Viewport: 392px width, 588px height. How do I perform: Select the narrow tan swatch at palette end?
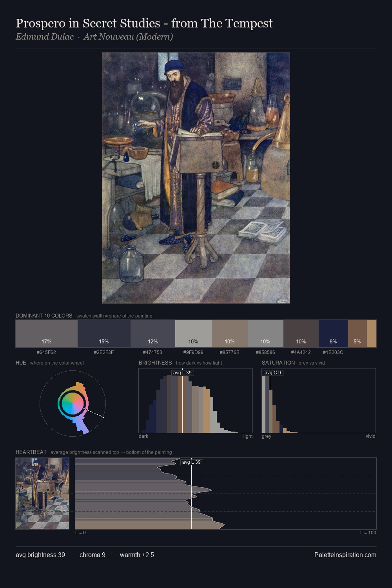[x=372, y=334]
